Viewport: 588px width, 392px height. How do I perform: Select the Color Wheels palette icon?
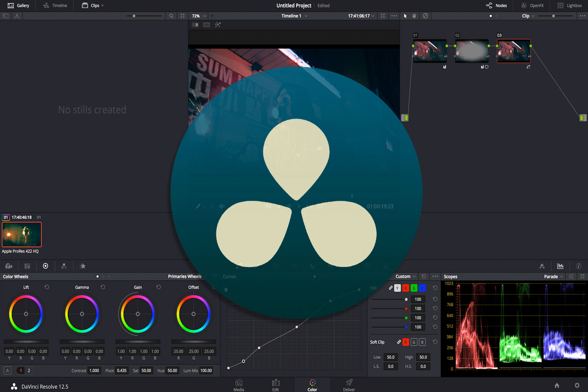pyautogui.click(x=45, y=266)
